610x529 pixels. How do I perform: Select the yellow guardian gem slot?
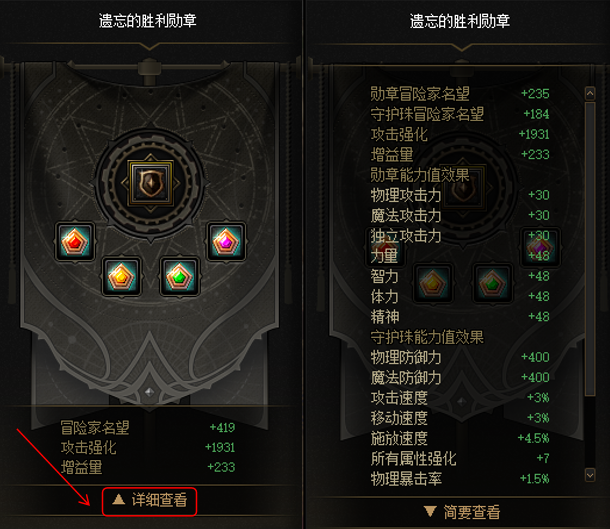(121, 276)
